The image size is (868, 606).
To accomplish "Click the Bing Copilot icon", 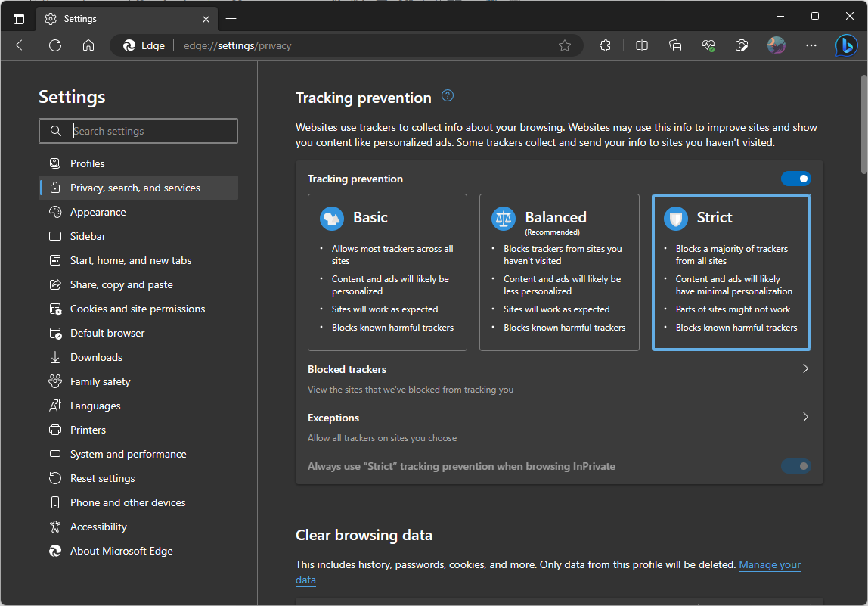I will [846, 45].
